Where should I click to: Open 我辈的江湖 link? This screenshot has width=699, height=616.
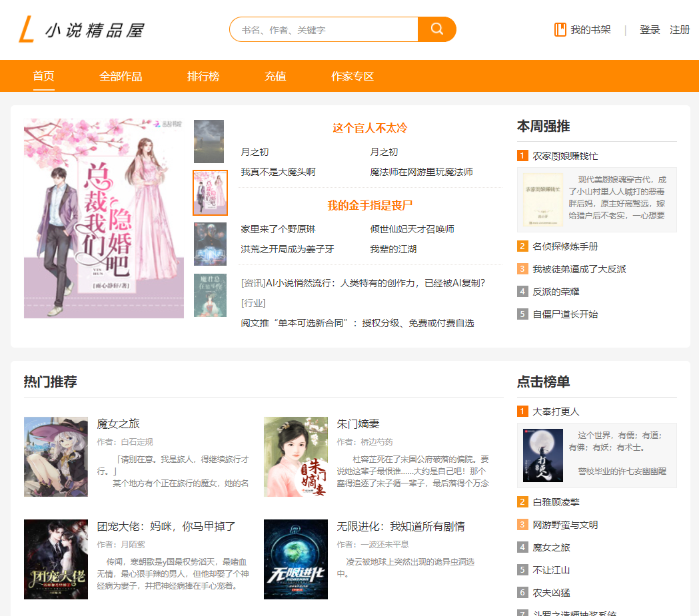pyautogui.click(x=393, y=250)
